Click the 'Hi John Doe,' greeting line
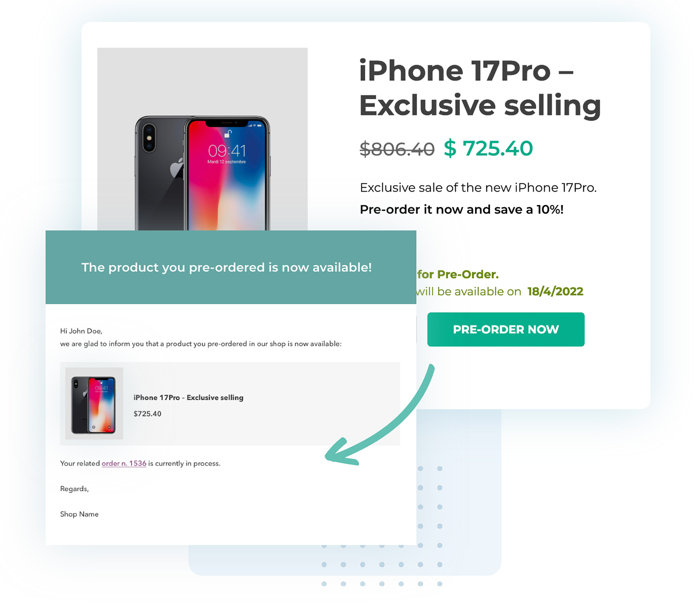This screenshot has height=616, width=696. 81,331
